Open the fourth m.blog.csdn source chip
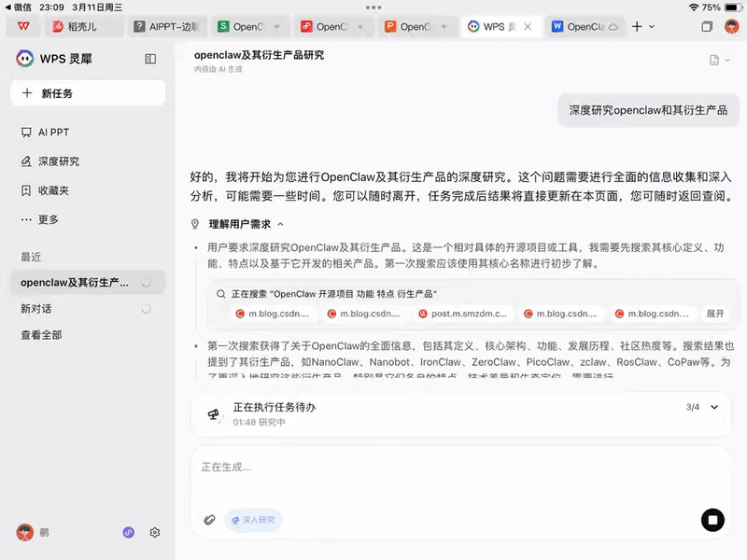Viewport: 747px width, 560px height. pyautogui.click(x=560, y=314)
